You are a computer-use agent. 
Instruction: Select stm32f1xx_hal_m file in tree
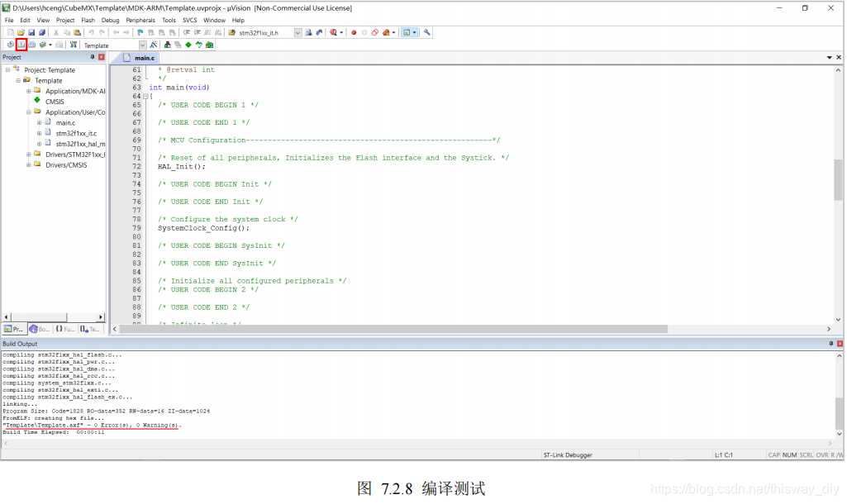80,144
